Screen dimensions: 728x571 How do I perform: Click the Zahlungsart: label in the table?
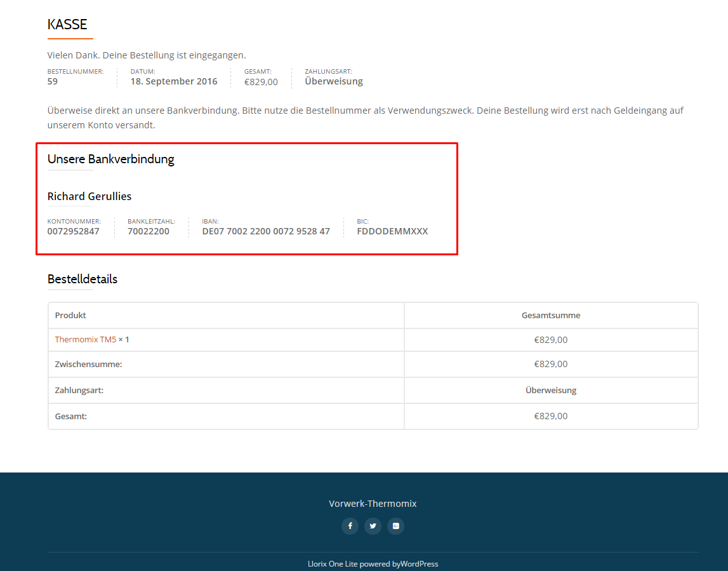79,390
